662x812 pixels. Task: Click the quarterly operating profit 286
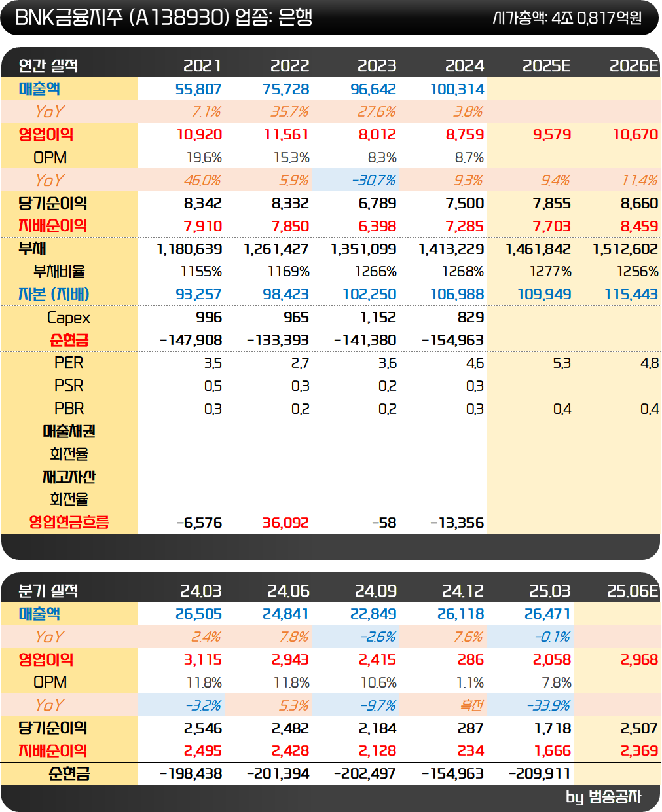[471, 660]
